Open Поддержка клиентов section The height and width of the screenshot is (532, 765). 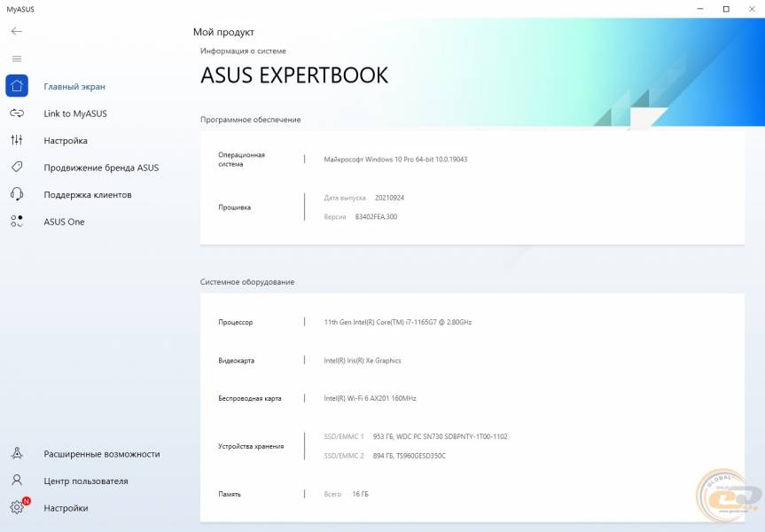point(88,194)
